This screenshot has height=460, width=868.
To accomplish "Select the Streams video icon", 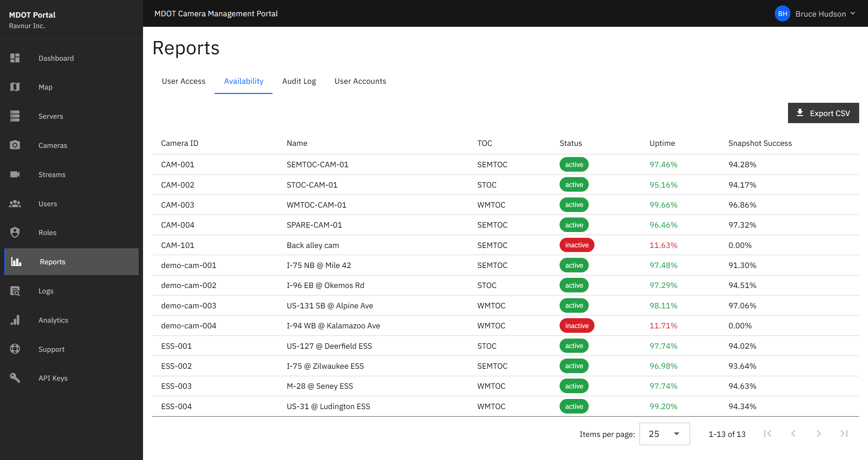I will click(15, 174).
